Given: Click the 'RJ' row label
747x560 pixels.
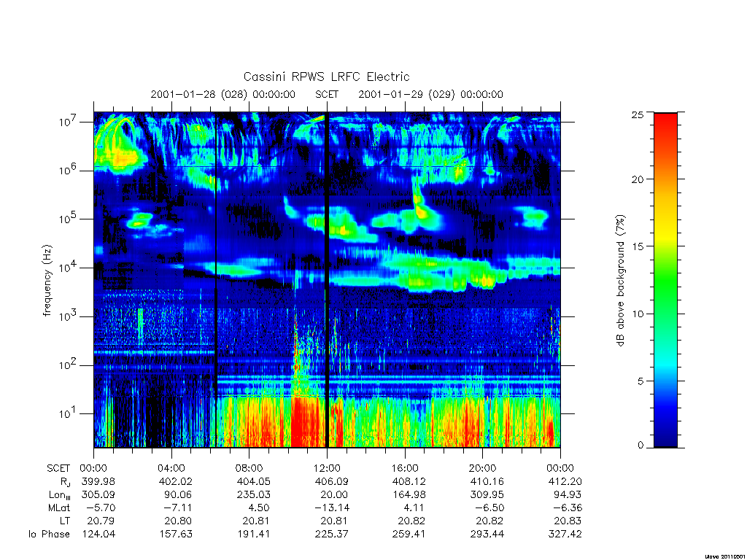Looking at the screenshot, I should [x=65, y=482].
